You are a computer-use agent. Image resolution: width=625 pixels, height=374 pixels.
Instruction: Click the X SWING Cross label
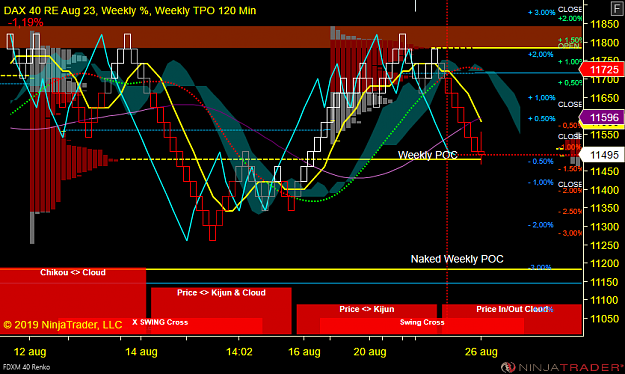[160, 322]
